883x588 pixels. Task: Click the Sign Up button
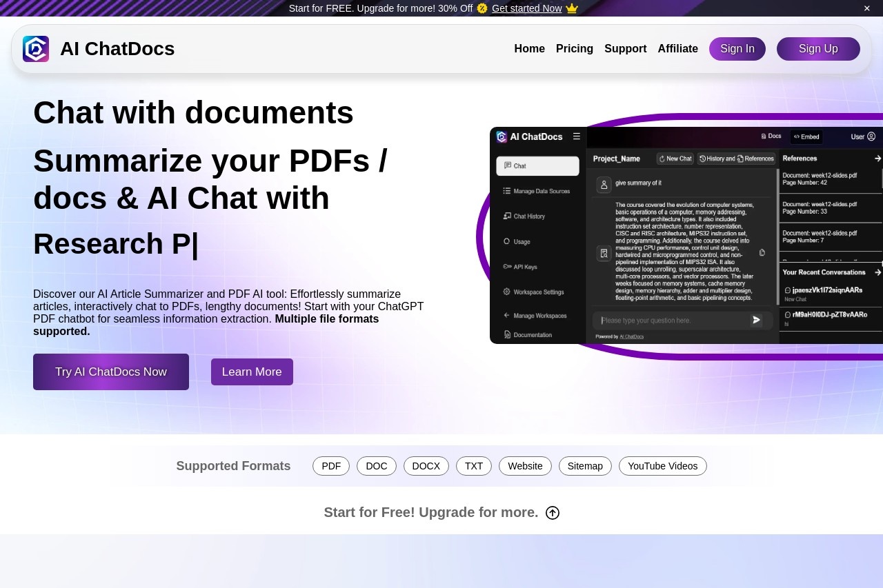(x=818, y=49)
